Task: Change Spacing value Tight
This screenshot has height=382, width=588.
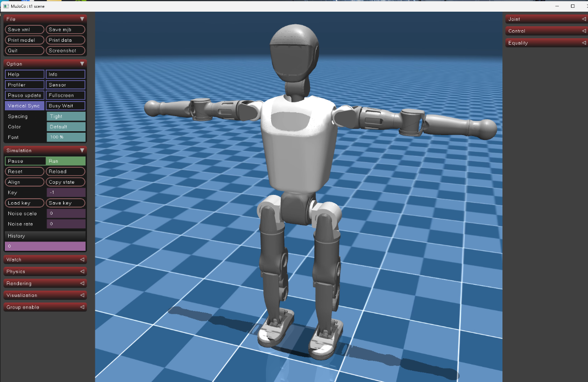Action: (x=66, y=117)
